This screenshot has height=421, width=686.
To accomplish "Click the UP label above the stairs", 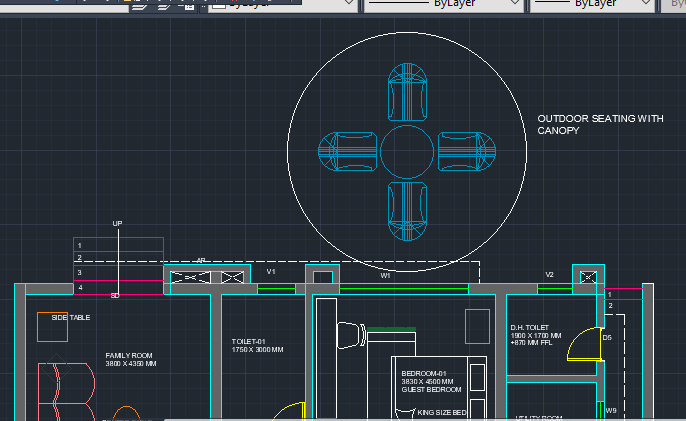I will point(117,224).
